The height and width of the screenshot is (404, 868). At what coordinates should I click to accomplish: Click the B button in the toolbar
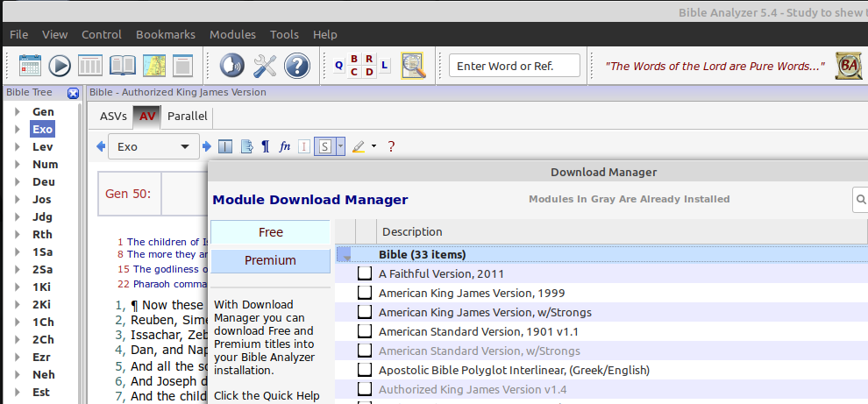click(x=354, y=59)
